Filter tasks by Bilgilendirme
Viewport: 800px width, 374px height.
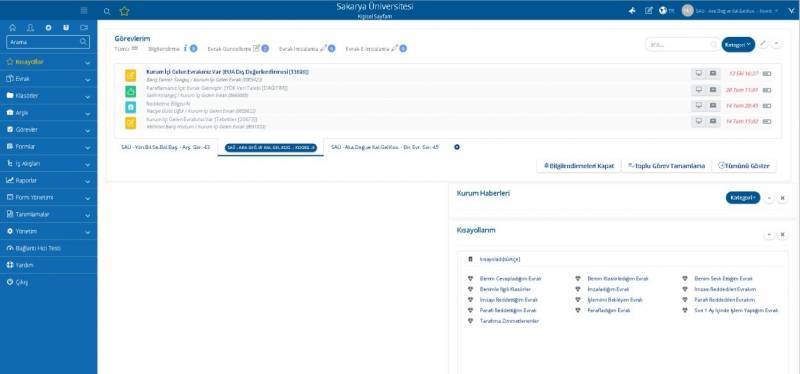(173, 49)
